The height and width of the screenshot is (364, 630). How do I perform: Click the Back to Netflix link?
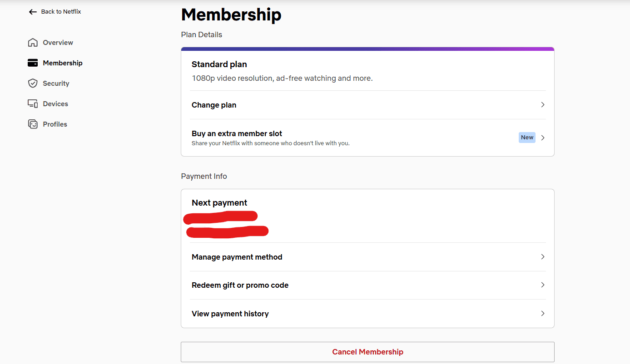point(55,12)
